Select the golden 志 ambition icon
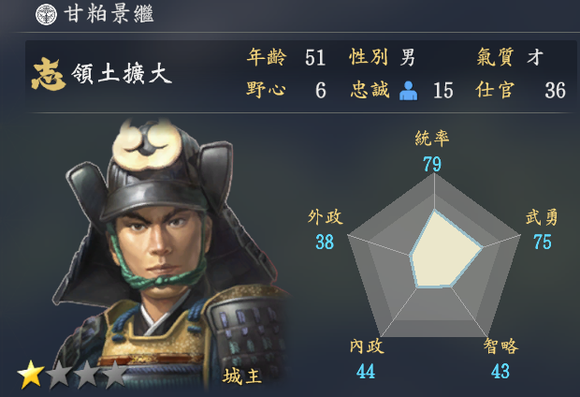580x397 pixels. [48, 74]
